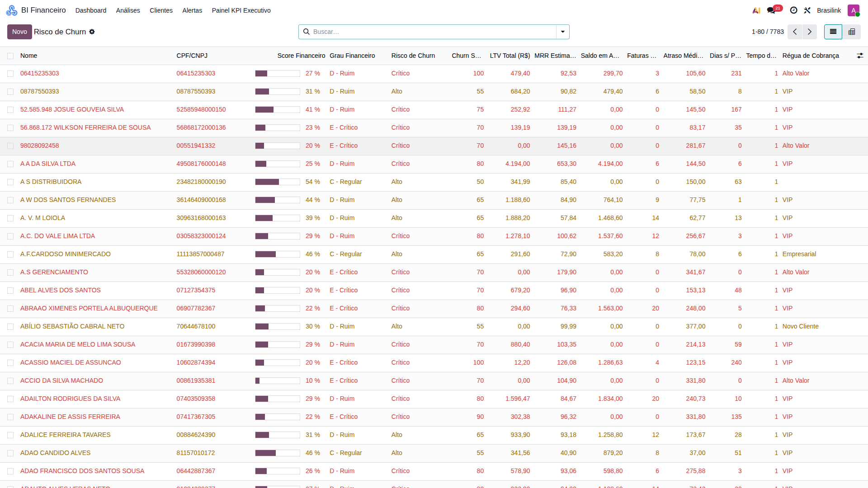Check the row for A S DISTRIBUIDORA
Screen dimensions: 868x488
pos(10,182)
